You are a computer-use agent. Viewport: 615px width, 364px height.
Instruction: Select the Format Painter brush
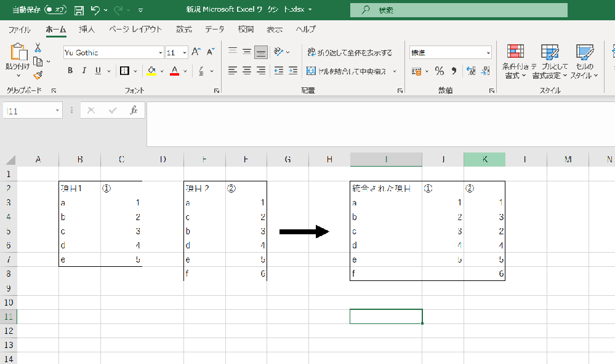(38, 74)
